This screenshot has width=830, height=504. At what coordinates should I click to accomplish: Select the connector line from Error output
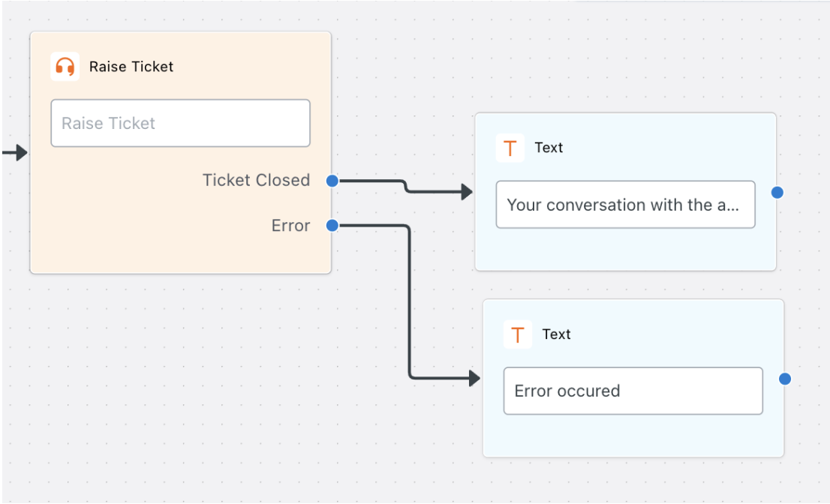409,301
